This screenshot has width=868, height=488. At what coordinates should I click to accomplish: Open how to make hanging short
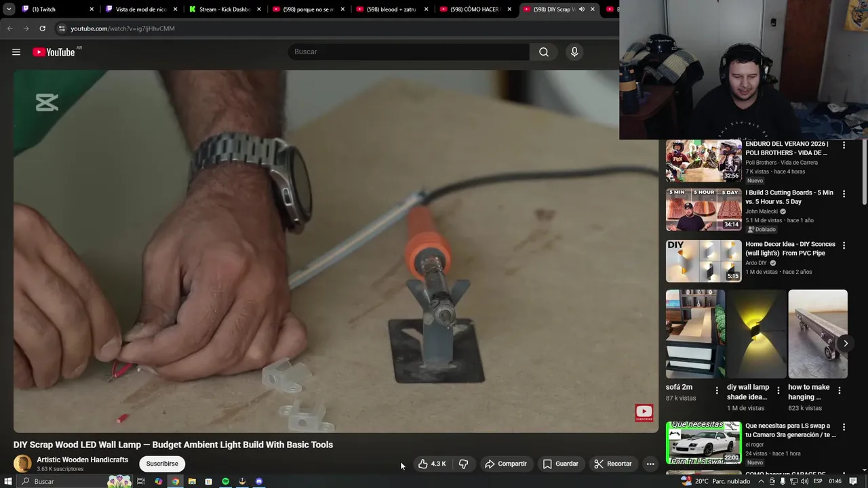818,334
